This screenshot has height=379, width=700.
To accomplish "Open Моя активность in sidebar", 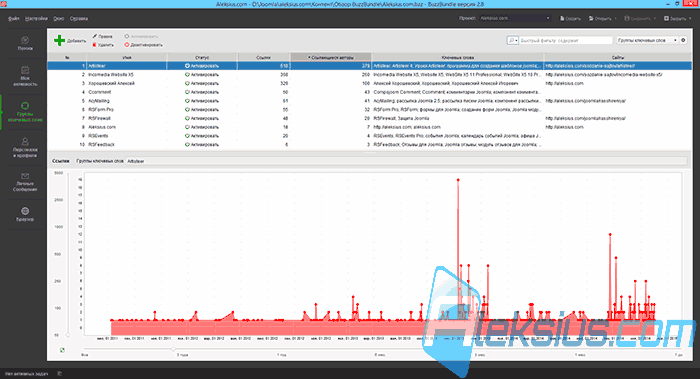I will (25, 76).
